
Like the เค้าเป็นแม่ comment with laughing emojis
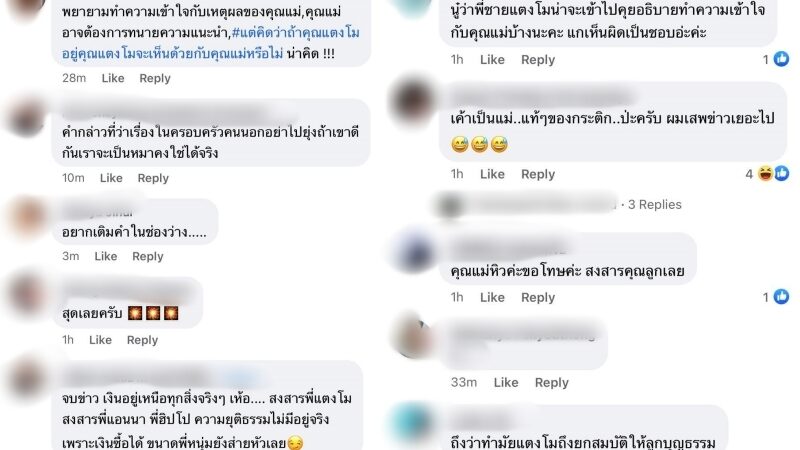pyautogui.click(x=492, y=174)
